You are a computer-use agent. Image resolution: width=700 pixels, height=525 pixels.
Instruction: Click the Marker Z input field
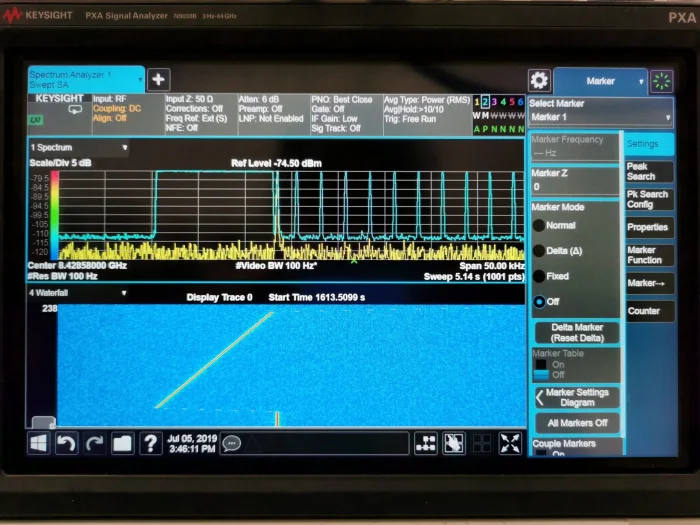click(573, 186)
